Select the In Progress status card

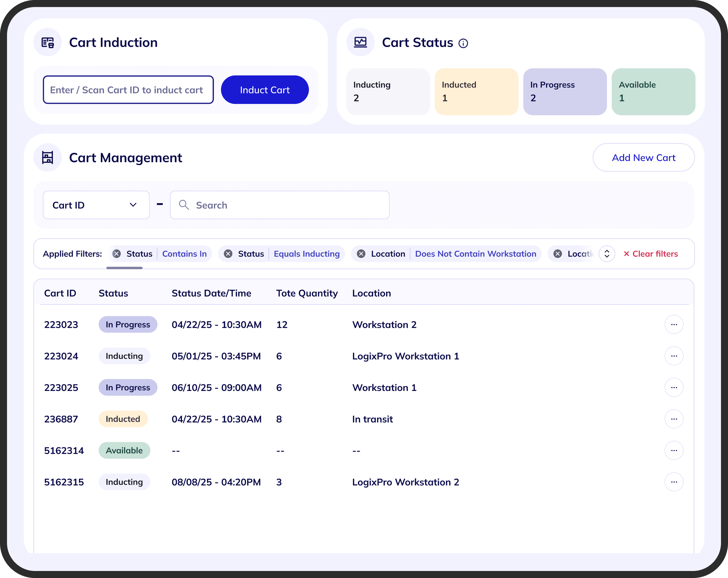(565, 92)
